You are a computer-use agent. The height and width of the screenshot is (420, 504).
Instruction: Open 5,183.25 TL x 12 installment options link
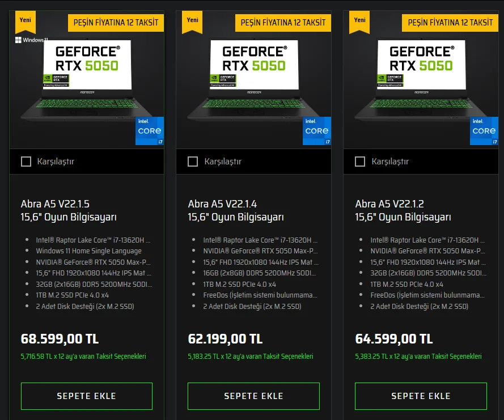pos(251,357)
